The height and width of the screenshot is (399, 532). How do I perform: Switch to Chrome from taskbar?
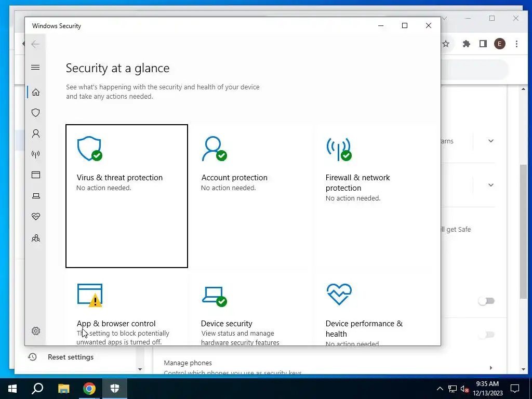89,389
